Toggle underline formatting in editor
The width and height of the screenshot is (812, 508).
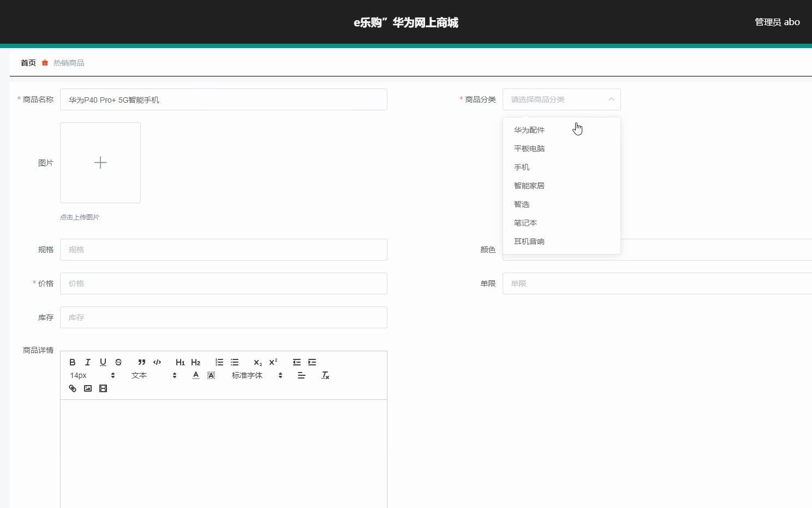click(103, 362)
